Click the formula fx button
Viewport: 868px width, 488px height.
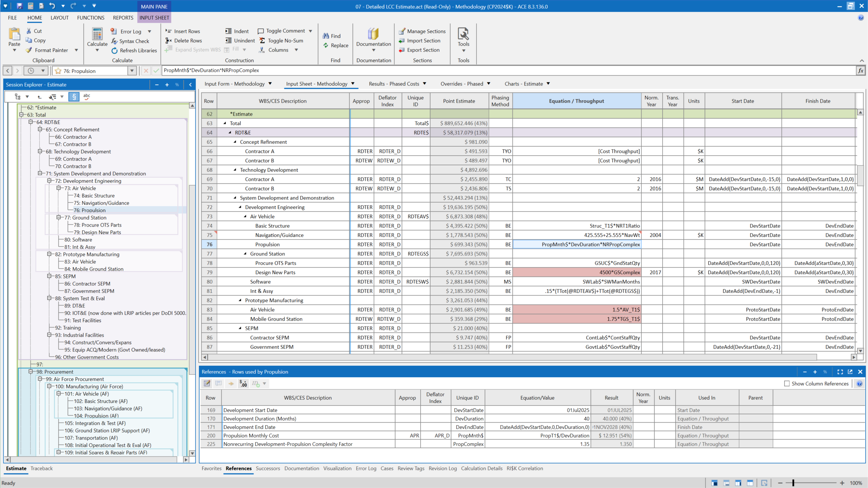[861, 70]
